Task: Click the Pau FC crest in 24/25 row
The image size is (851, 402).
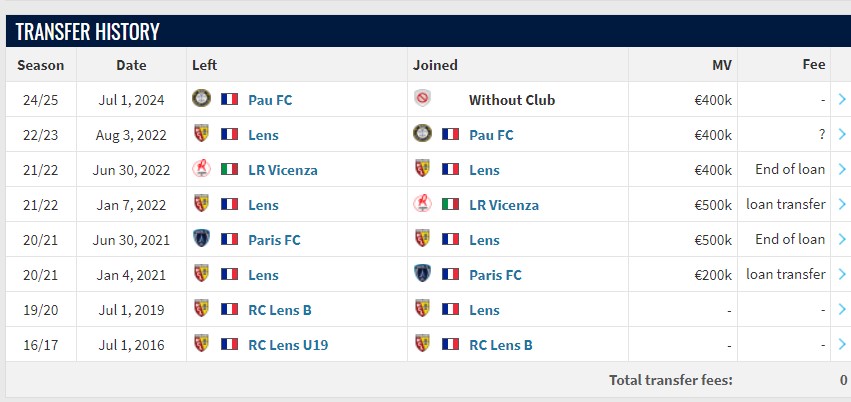Action: coord(201,100)
